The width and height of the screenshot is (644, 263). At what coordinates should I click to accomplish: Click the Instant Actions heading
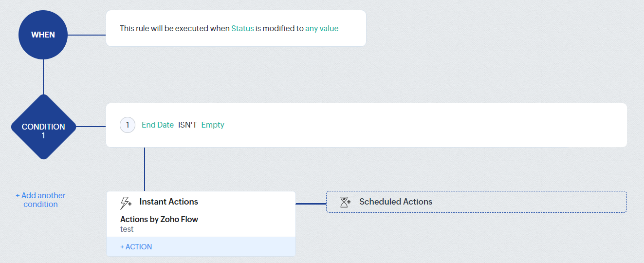pyautogui.click(x=168, y=202)
